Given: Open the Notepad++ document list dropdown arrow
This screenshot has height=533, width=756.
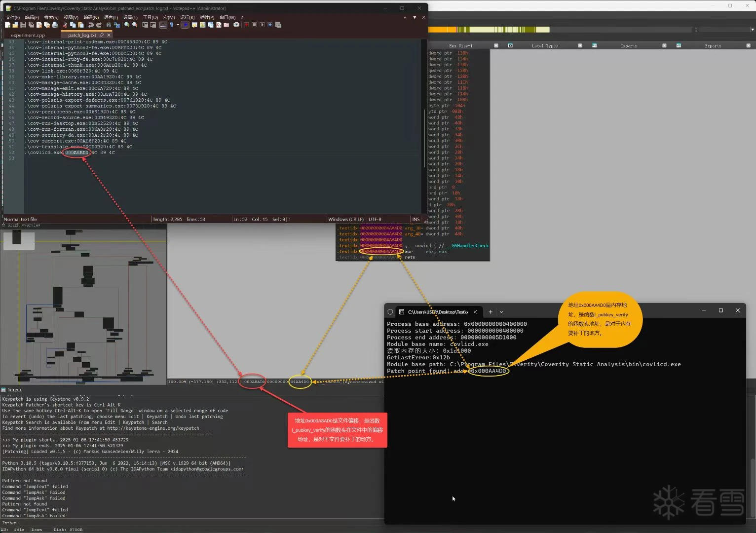Looking at the screenshot, I should 415,17.
